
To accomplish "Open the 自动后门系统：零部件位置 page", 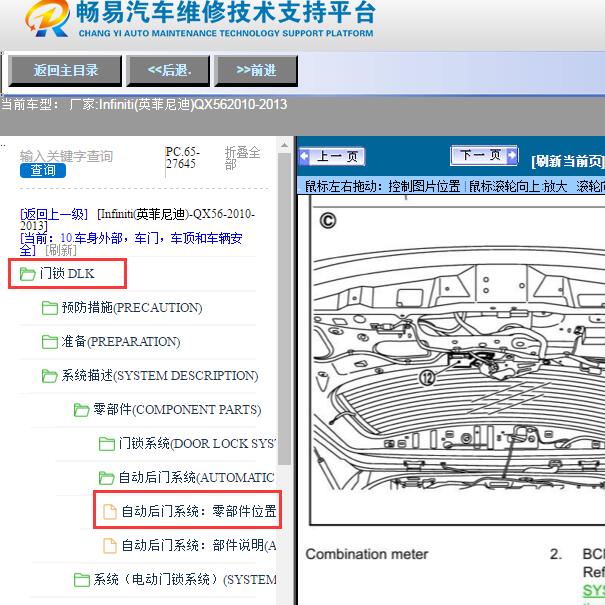I will (199, 512).
